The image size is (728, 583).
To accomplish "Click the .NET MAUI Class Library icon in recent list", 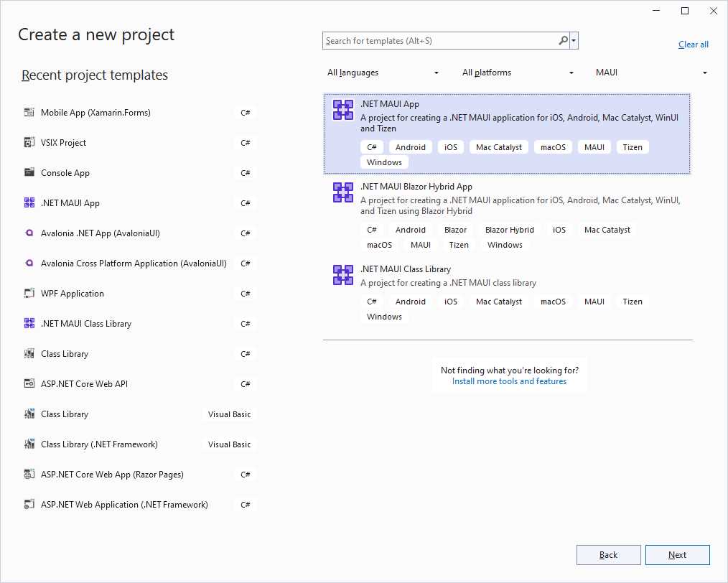I will tap(29, 324).
